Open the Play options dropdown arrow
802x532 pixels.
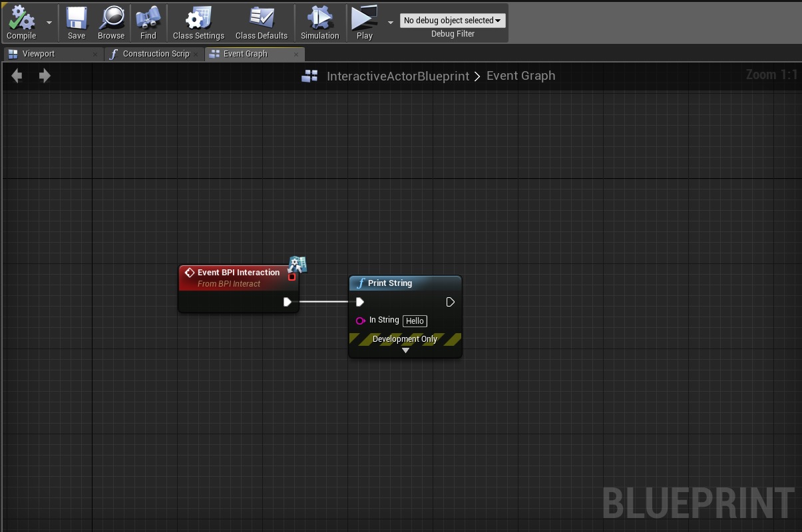click(390, 22)
